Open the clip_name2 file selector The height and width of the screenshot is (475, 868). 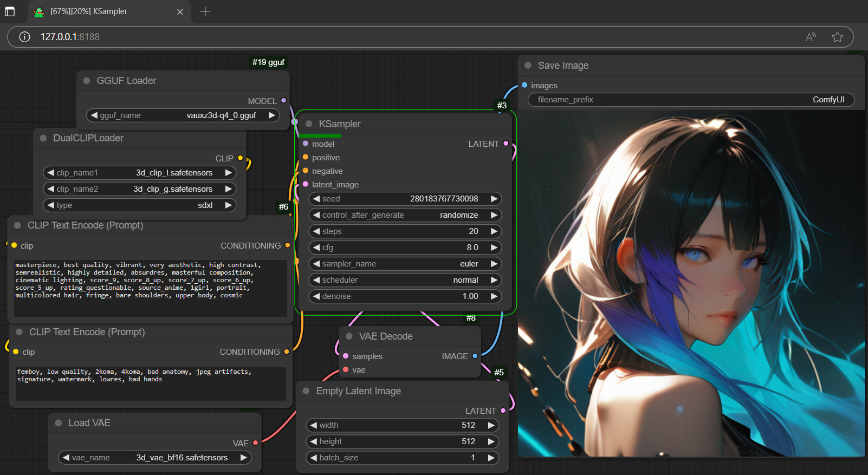140,189
